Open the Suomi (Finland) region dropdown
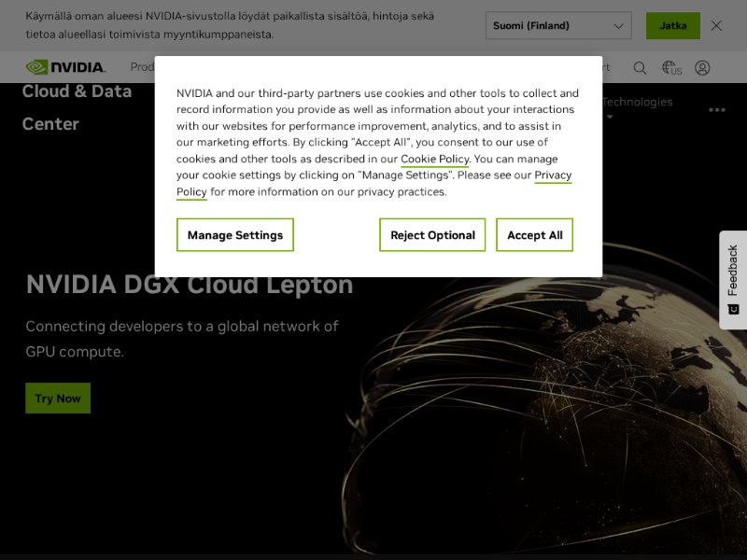 pos(558,26)
